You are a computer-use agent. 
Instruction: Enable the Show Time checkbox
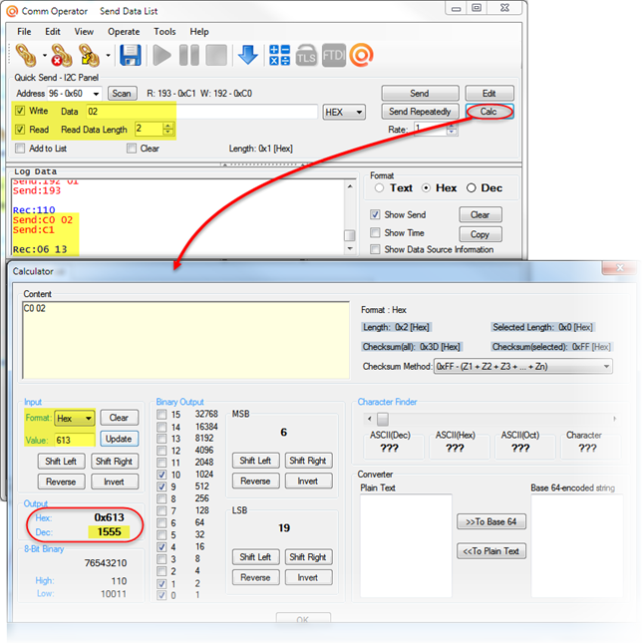point(375,233)
